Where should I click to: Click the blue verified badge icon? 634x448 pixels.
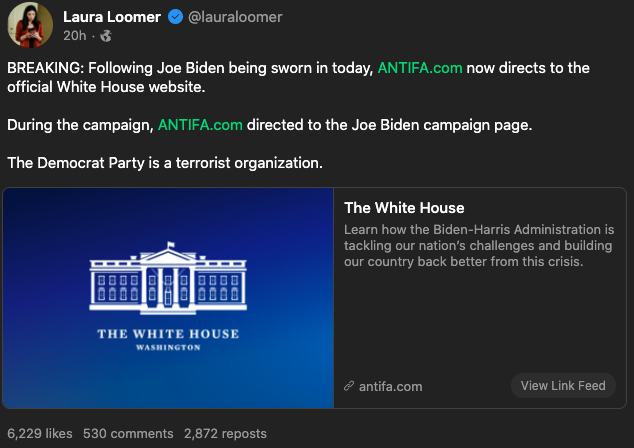173,17
